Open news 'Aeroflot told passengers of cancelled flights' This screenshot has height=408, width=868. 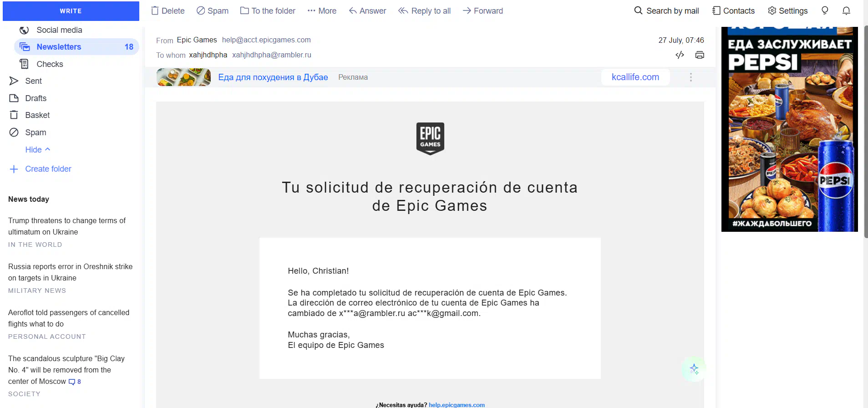click(69, 318)
